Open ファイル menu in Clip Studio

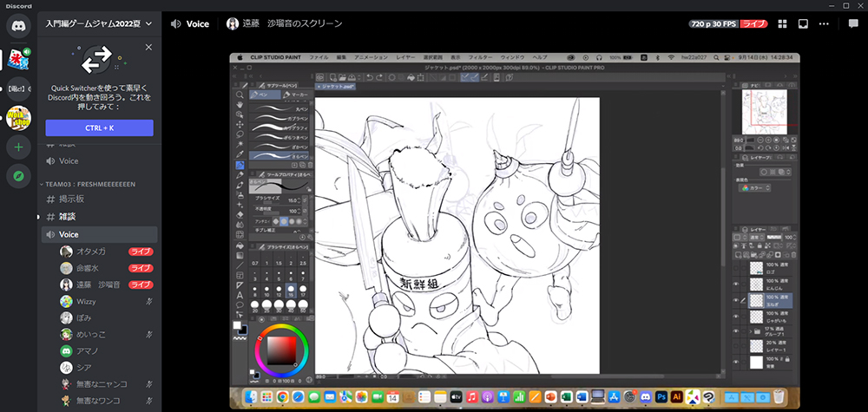coord(319,57)
